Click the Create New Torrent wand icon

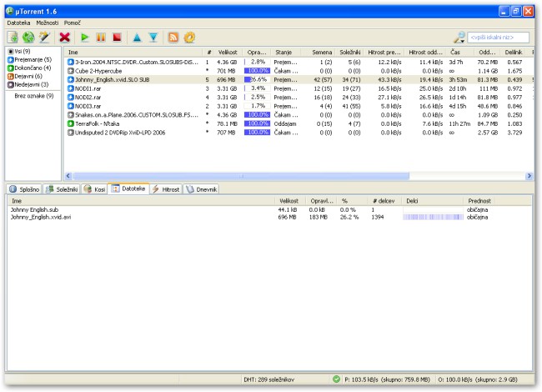click(44, 37)
